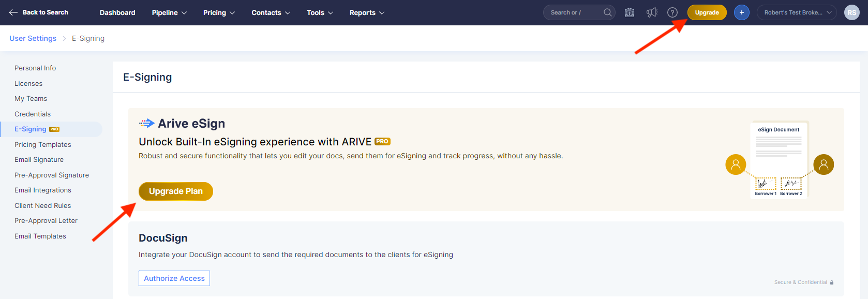Viewport: 868px width, 299px height.
Task: Click the Arive eSign arrow logo
Action: [147, 123]
